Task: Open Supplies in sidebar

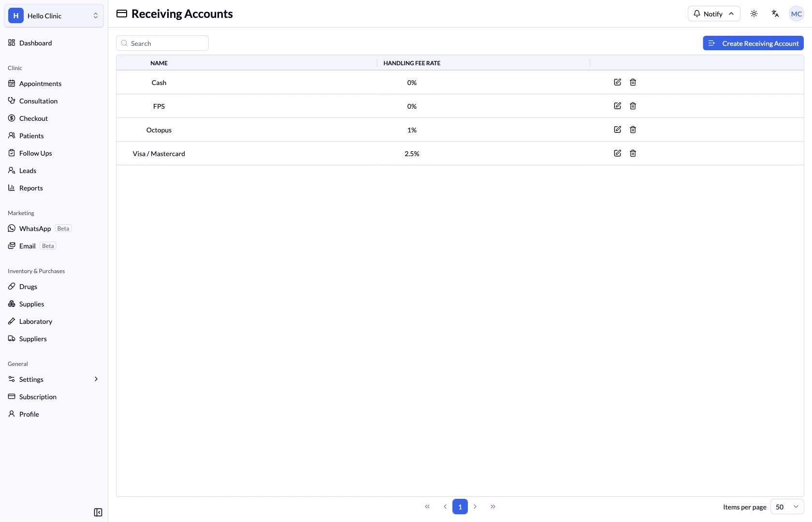Action: (x=54, y=304)
